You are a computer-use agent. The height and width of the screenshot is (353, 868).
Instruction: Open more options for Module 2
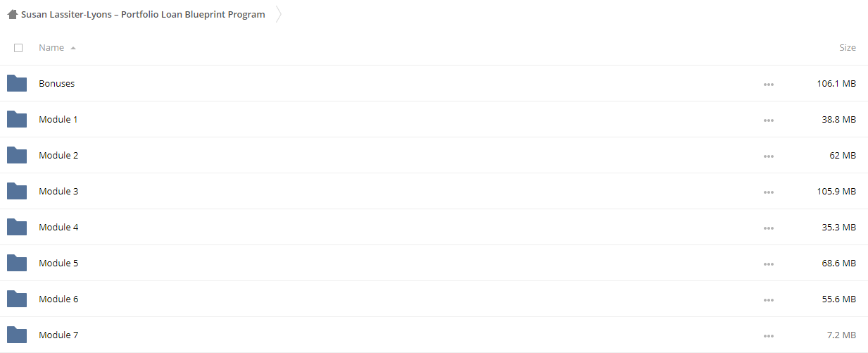click(768, 156)
